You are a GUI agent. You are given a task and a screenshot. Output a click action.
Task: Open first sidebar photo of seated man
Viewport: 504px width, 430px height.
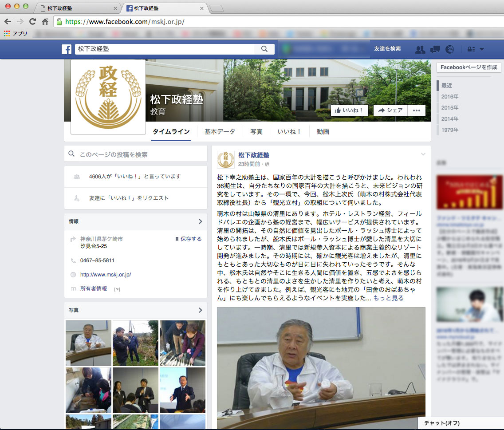88,343
